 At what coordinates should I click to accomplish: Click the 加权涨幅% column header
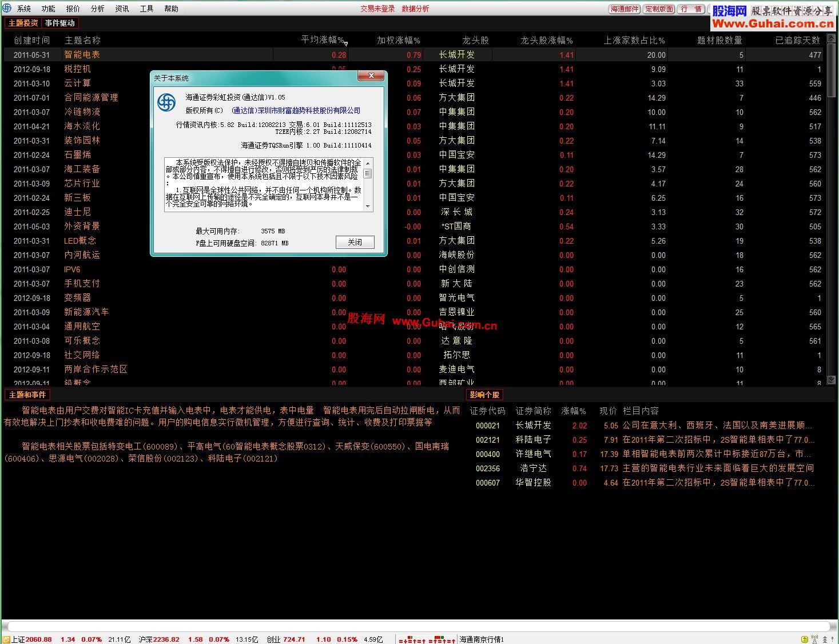tap(399, 40)
